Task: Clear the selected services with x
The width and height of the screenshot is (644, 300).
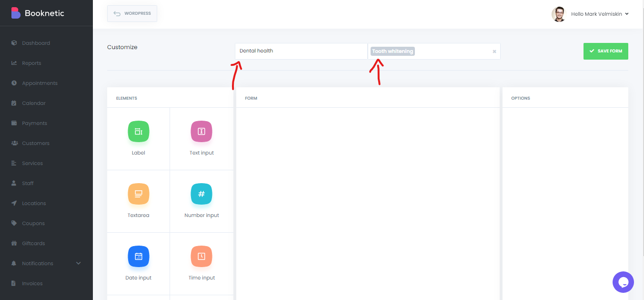Action: click(494, 51)
